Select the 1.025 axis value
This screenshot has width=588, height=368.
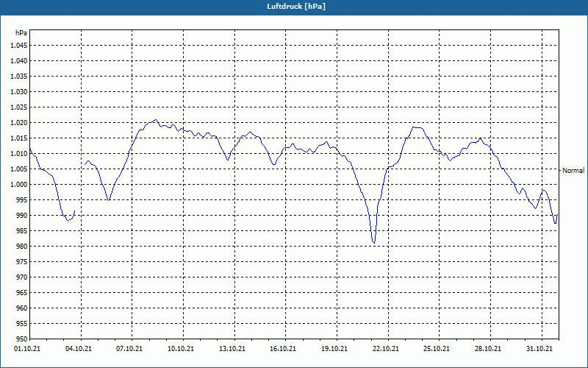point(19,107)
